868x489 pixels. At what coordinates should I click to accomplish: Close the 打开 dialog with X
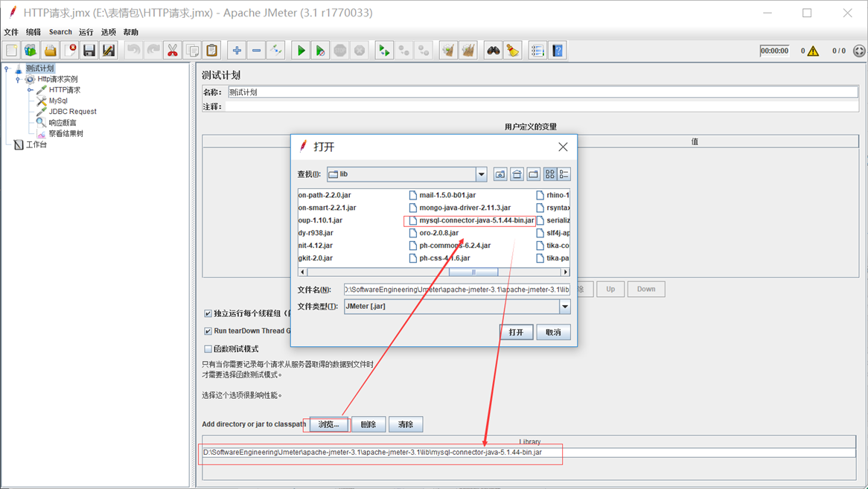[563, 147]
